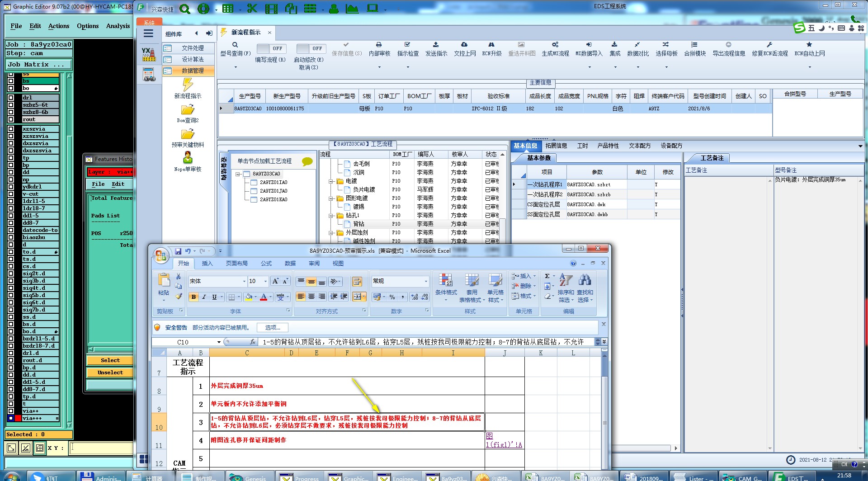Screen dimensions: 868x481
Task: Click the 文控上网 cloud icon
Action: tap(464, 45)
